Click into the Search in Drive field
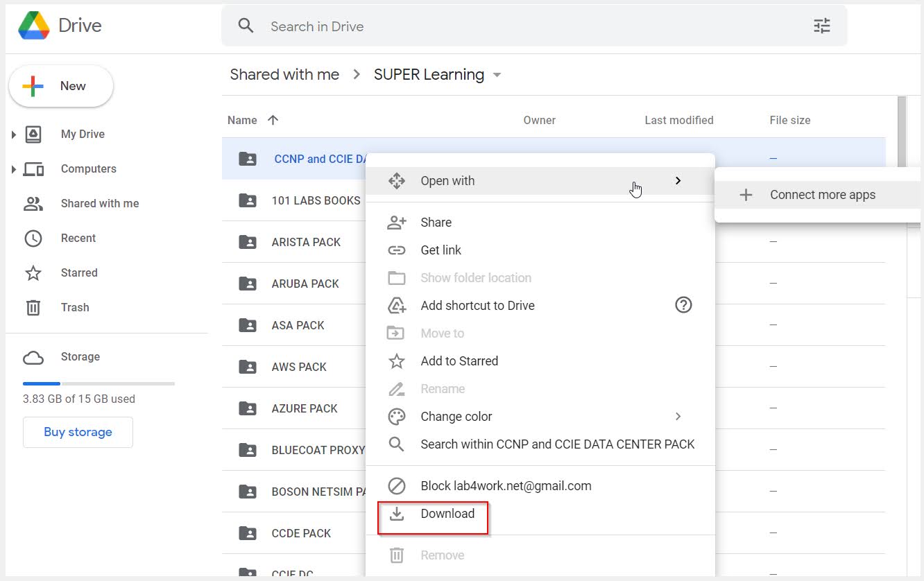This screenshot has height=581, width=924. [x=534, y=26]
